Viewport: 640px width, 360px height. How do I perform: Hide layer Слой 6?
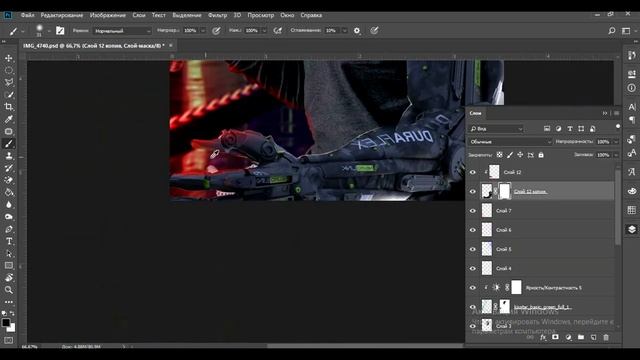[473, 230]
